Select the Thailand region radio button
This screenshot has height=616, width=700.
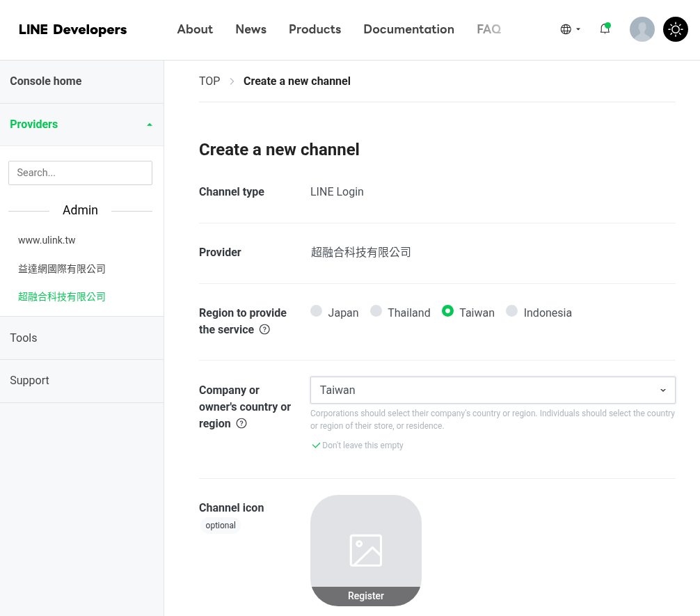point(376,311)
